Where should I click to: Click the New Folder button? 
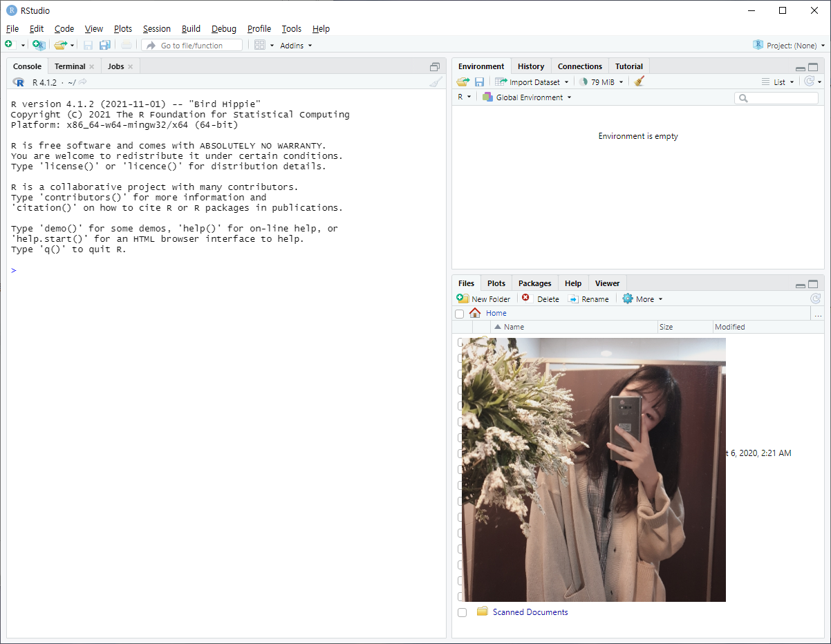click(484, 299)
